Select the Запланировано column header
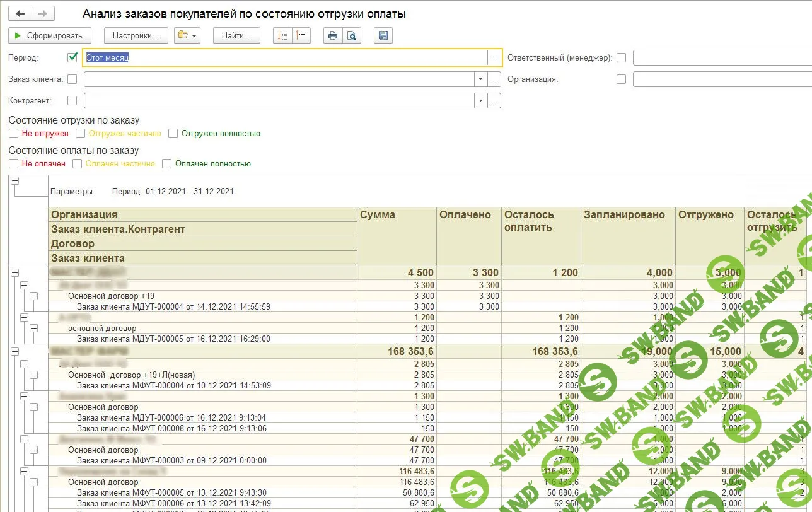812x512 pixels. pyautogui.click(x=628, y=236)
